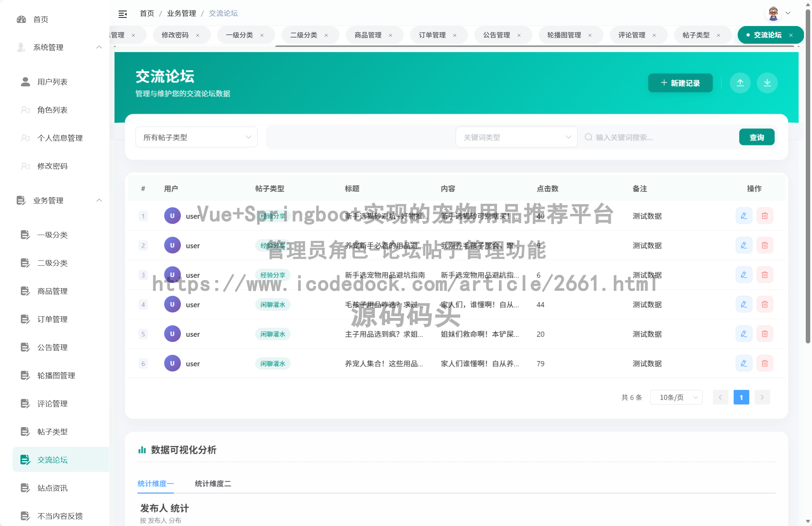Click the keyword search input field

click(x=643, y=137)
